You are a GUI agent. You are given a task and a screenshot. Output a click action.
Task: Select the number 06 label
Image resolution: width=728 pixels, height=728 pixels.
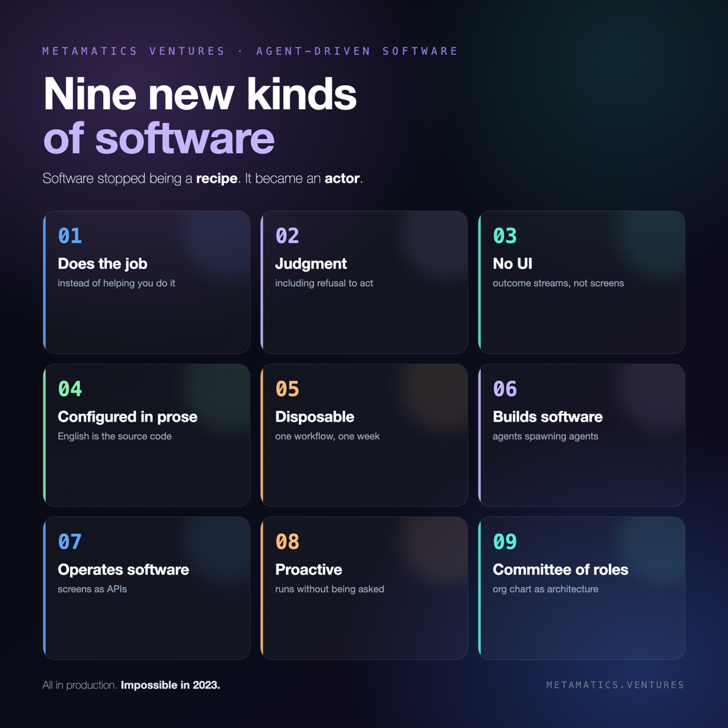[x=505, y=389]
